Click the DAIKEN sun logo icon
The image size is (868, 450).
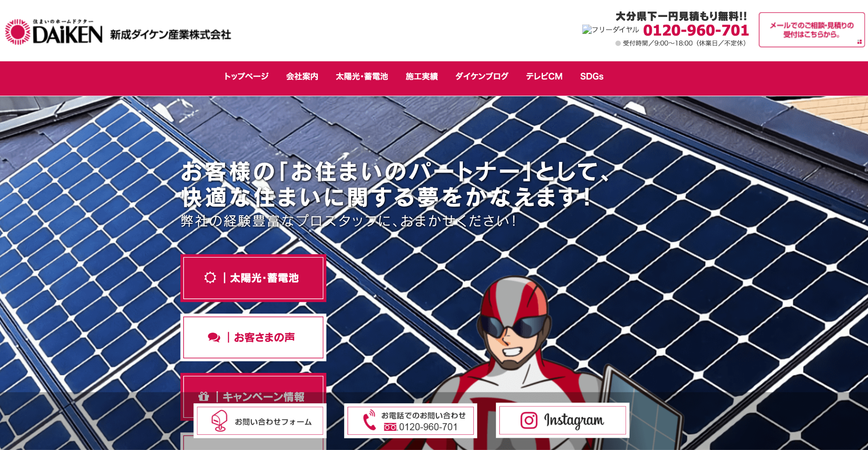pyautogui.click(x=17, y=32)
